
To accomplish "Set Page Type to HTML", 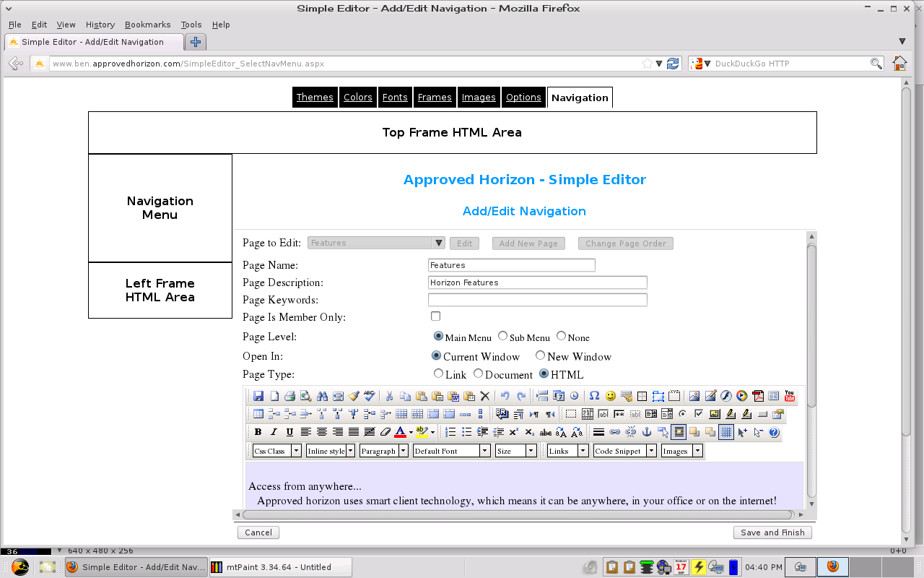I will pyautogui.click(x=544, y=374).
